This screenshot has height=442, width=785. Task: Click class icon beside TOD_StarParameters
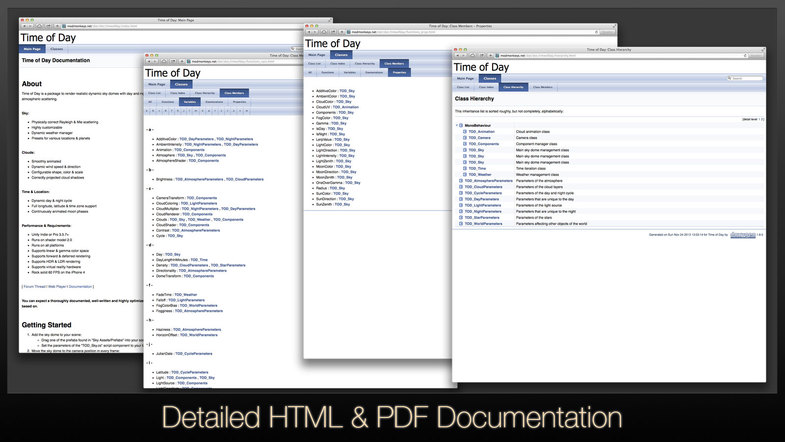461,218
